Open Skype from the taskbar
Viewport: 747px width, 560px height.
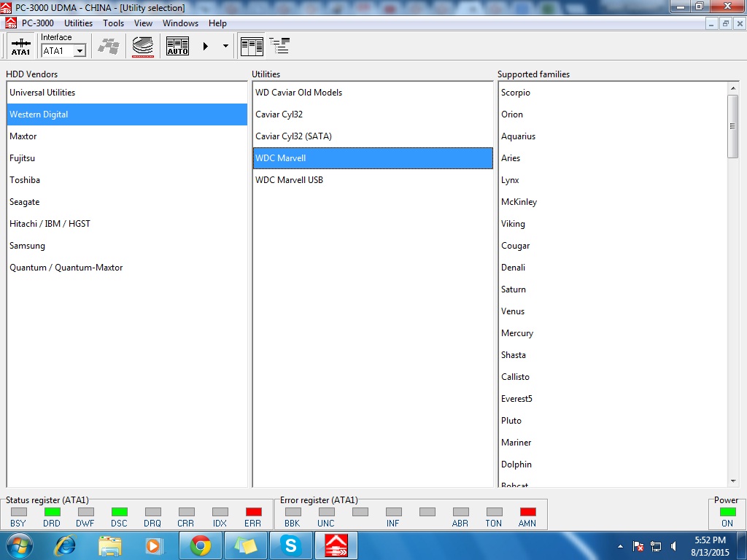click(290, 545)
